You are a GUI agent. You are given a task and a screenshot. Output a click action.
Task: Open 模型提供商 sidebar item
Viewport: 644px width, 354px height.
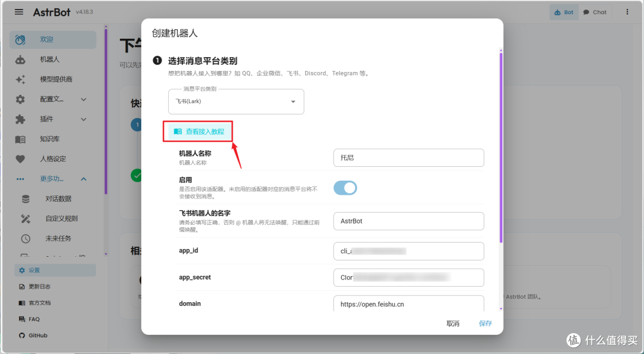tap(53, 79)
